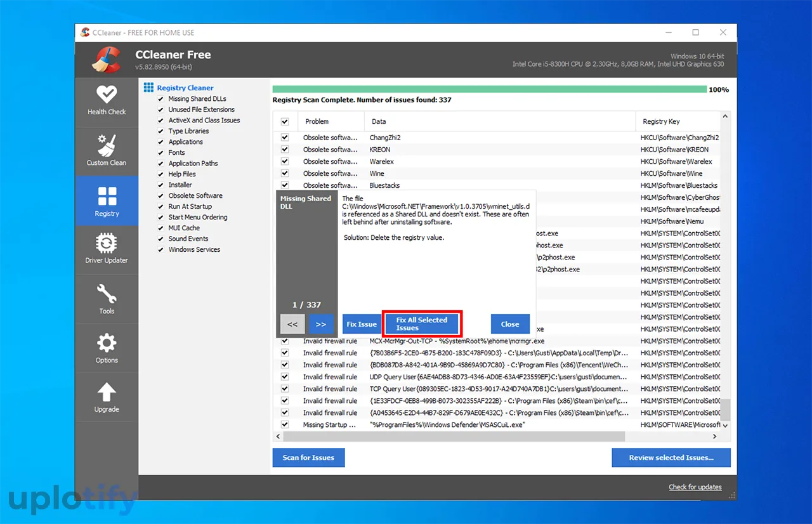Open the Check for updates link
Viewport: 812px width, 524px height.
click(x=695, y=487)
